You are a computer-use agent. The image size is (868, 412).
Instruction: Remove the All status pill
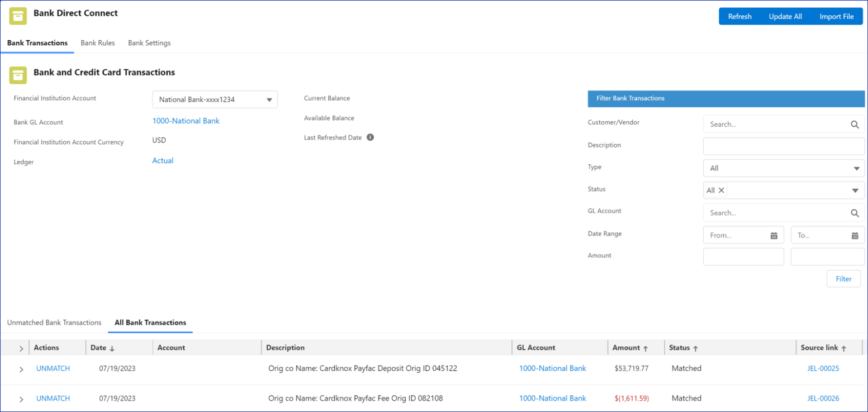point(722,190)
